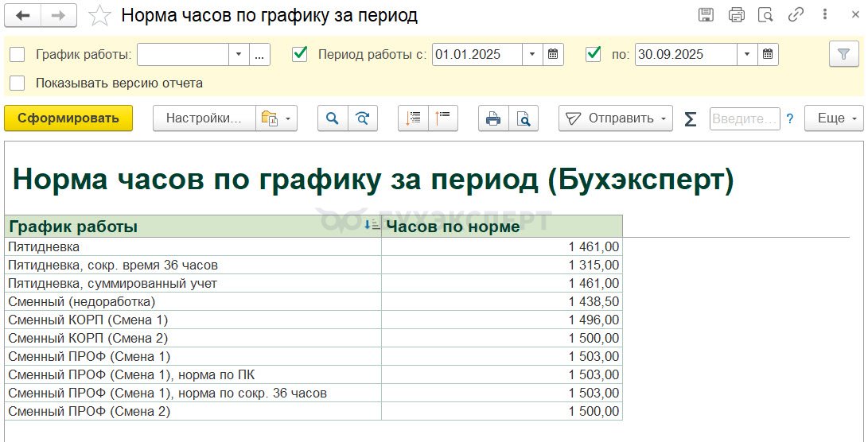Toggle the по date checkbox

594,54
